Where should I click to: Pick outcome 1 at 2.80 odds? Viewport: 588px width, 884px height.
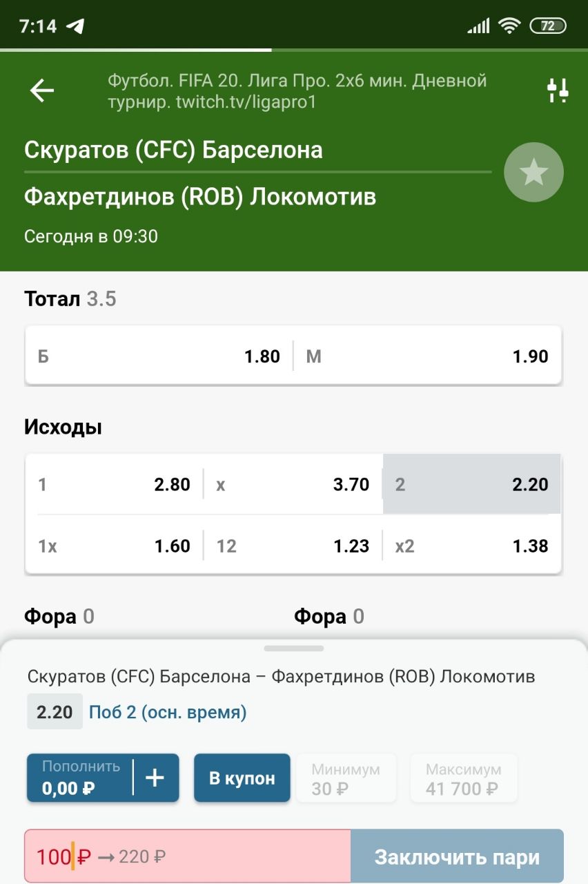tap(114, 484)
